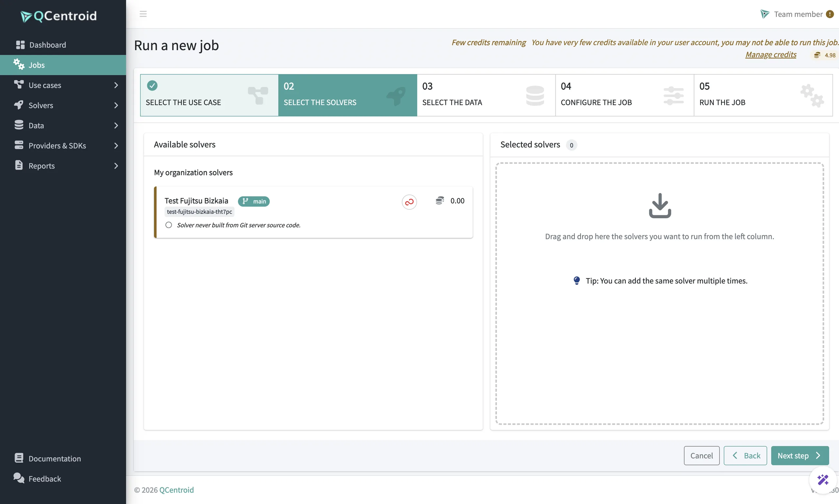
Task: Click the Documentation book icon
Action: pyautogui.click(x=19, y=458)
